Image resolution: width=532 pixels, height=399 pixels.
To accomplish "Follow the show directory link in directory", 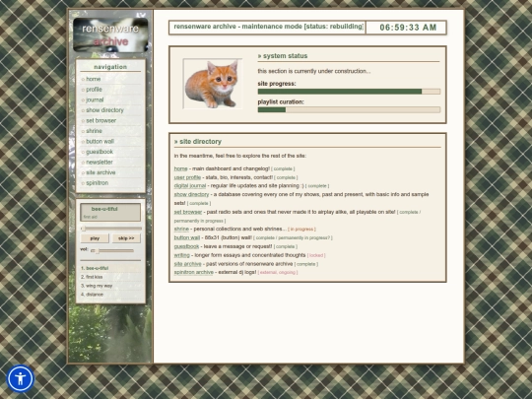I will [191, 194].
